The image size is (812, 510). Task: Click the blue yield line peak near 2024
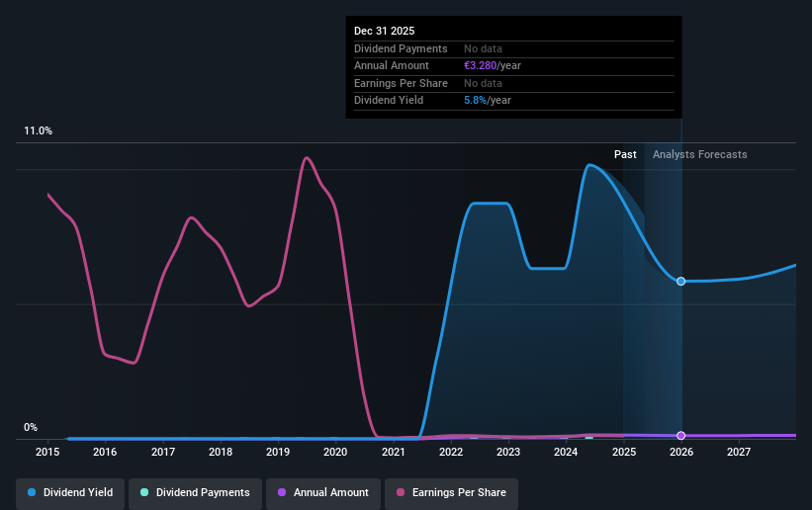coord(589,165)
